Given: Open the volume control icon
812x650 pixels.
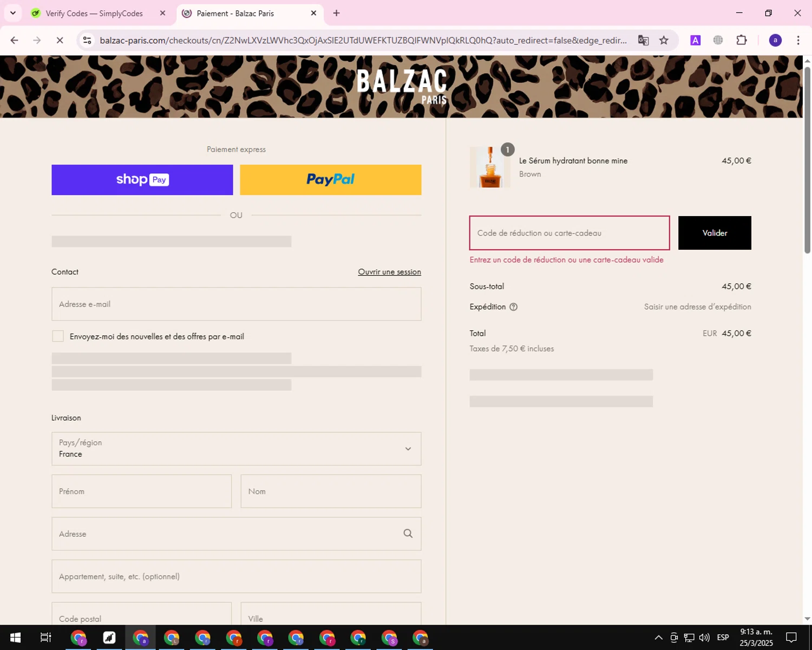Looking at the screenshot, I should pos(704,638).
